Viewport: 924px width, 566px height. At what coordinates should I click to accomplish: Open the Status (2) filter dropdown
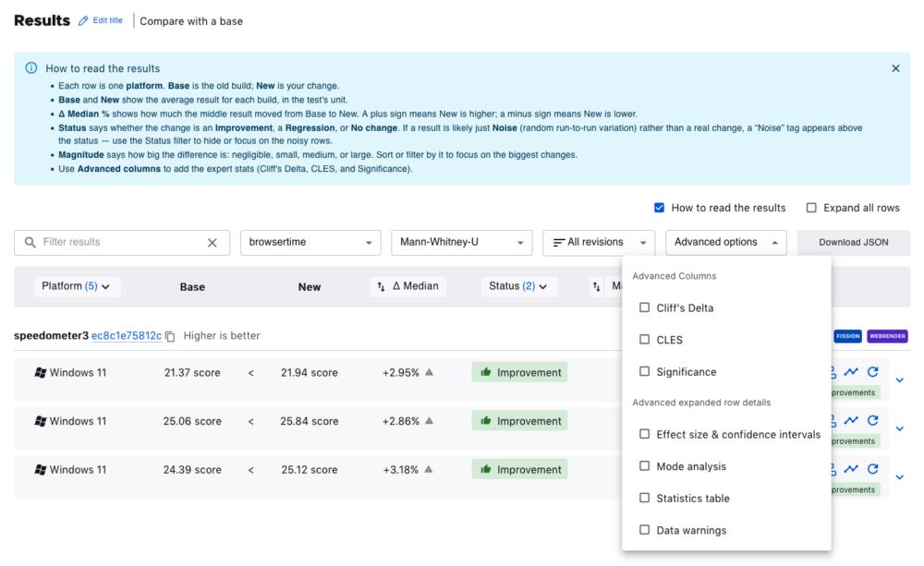coord(518,286)
